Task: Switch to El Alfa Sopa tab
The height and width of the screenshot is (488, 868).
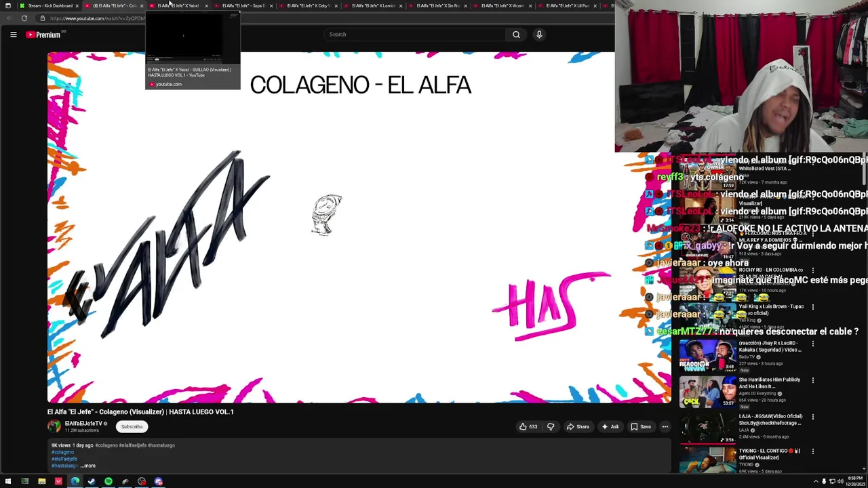Action: [243, 5]
